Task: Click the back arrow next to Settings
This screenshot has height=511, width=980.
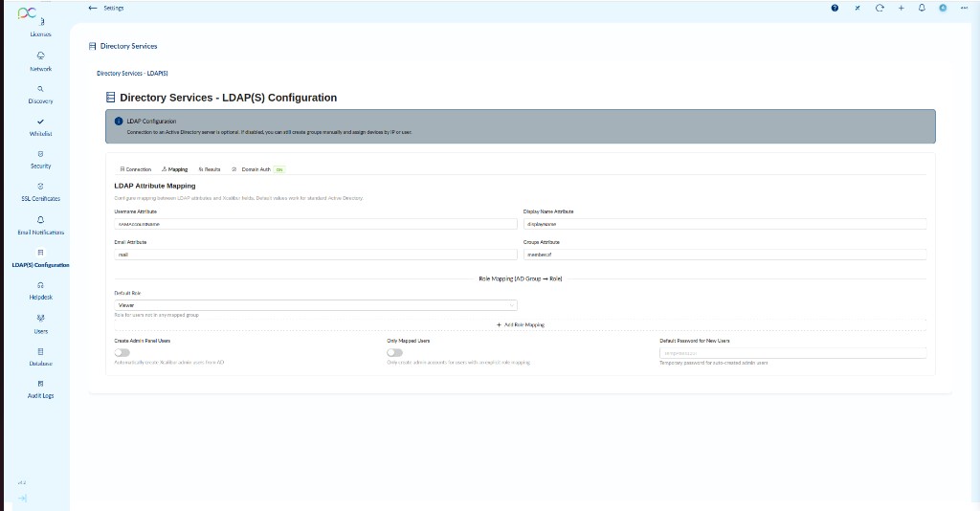Action: point(93,8)
